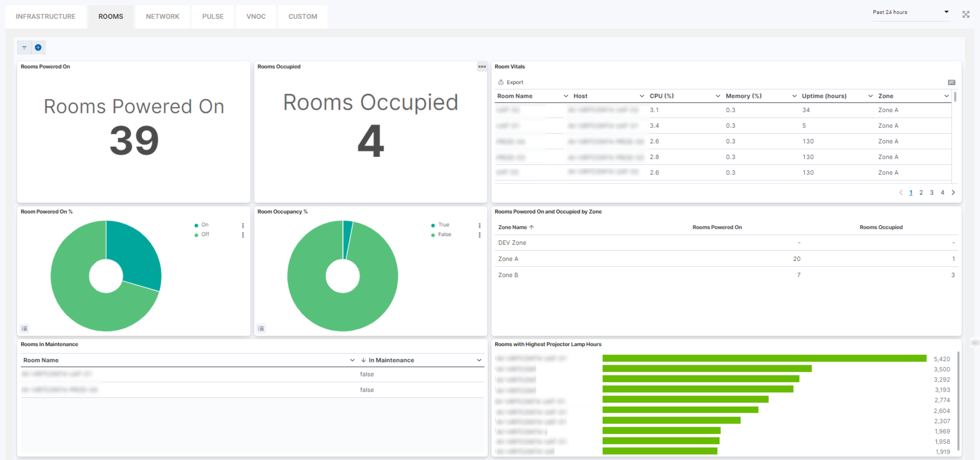Click the 5,420 lamp hours green bar
Screen dimensions: 980x460
764,358
